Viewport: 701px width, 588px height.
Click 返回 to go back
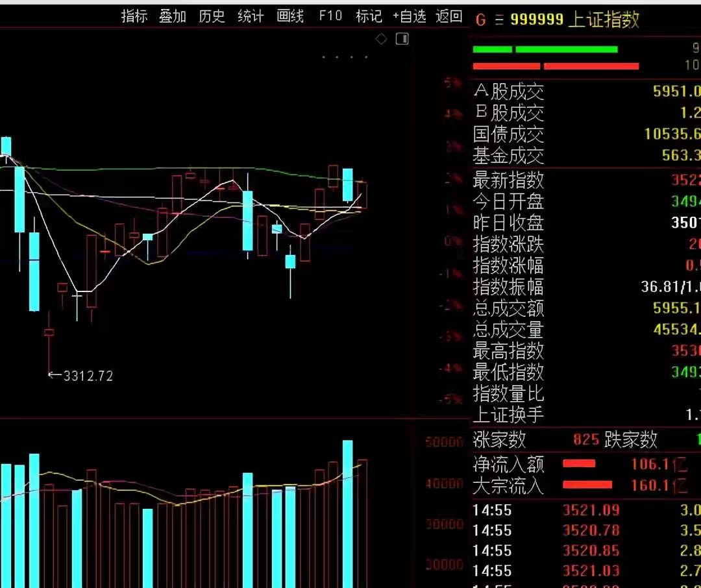(449, 16)
